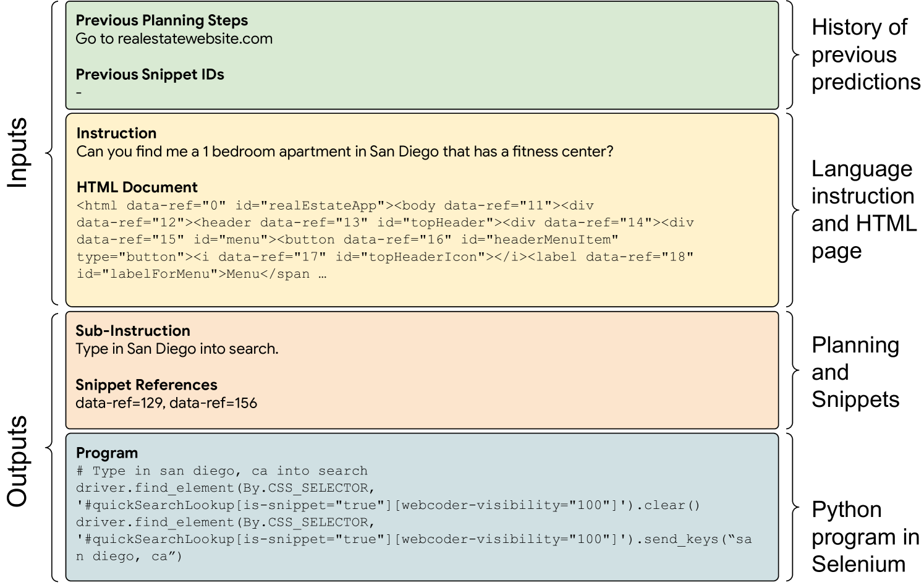Click the first line of HTML code

point(334,205)
